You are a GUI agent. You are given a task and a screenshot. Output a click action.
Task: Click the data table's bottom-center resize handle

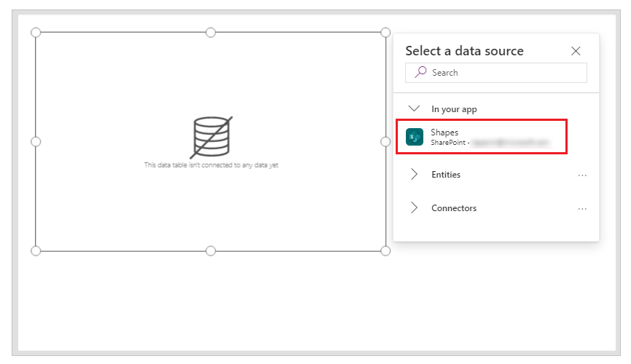[211, 251]
